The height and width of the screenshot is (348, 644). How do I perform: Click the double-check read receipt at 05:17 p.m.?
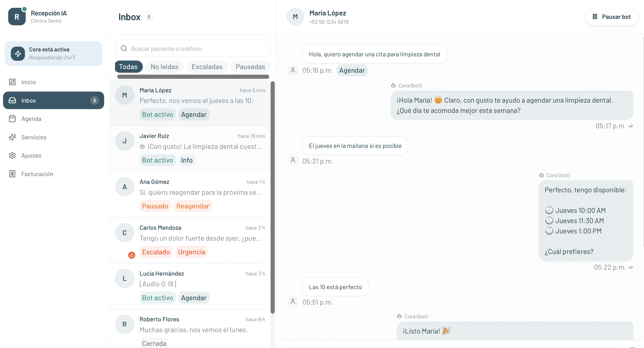(x=630, y=126)
